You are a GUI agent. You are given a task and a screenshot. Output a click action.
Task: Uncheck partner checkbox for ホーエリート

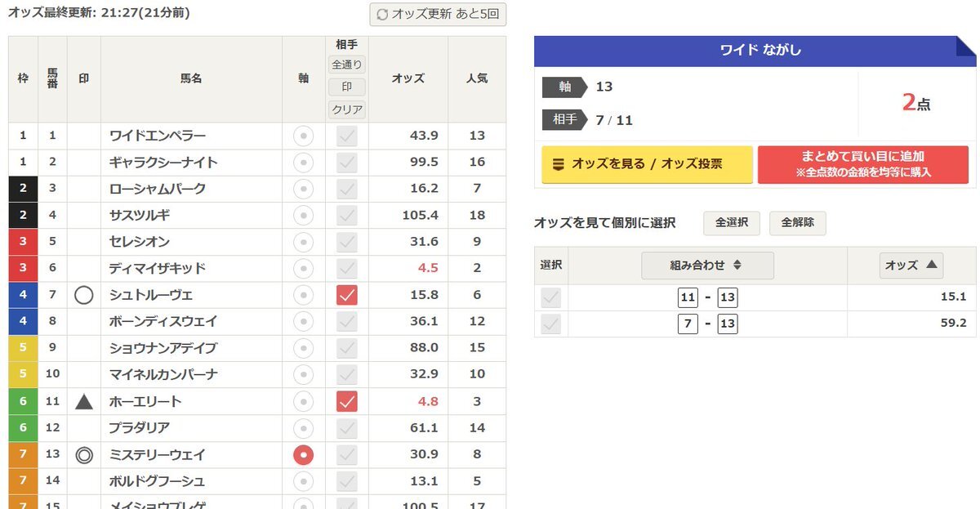[x=347, y=401]
